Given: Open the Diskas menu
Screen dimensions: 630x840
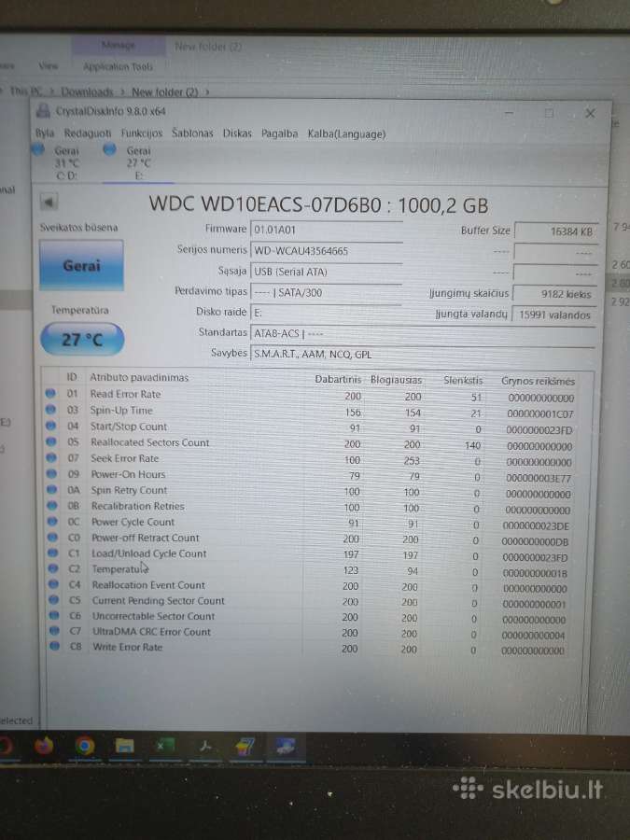Looking at the screenshot, I should (237, 133).
